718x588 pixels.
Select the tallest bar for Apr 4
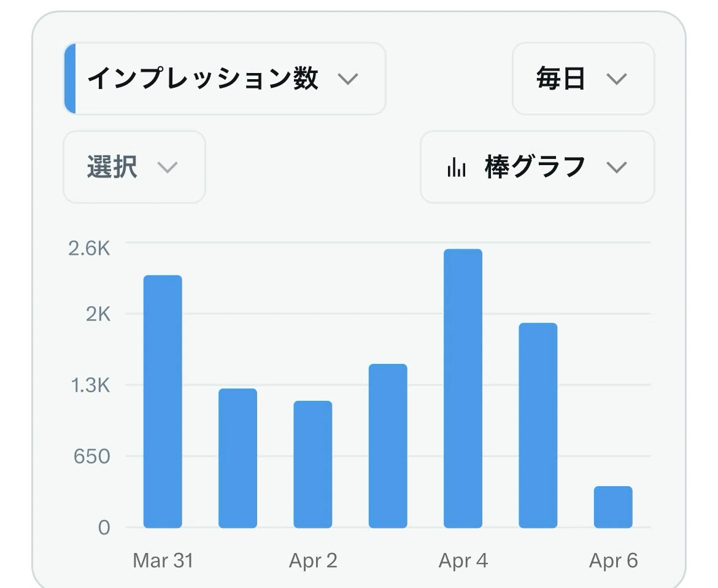click(x=463, y=389)
